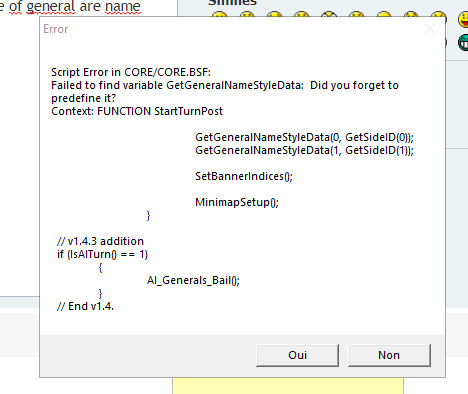Screen dimensions: 468x394
Task: Click the 'GetGeneralNameStyleData(0, GetSideID(0));' line
Action: coord(304,137)
